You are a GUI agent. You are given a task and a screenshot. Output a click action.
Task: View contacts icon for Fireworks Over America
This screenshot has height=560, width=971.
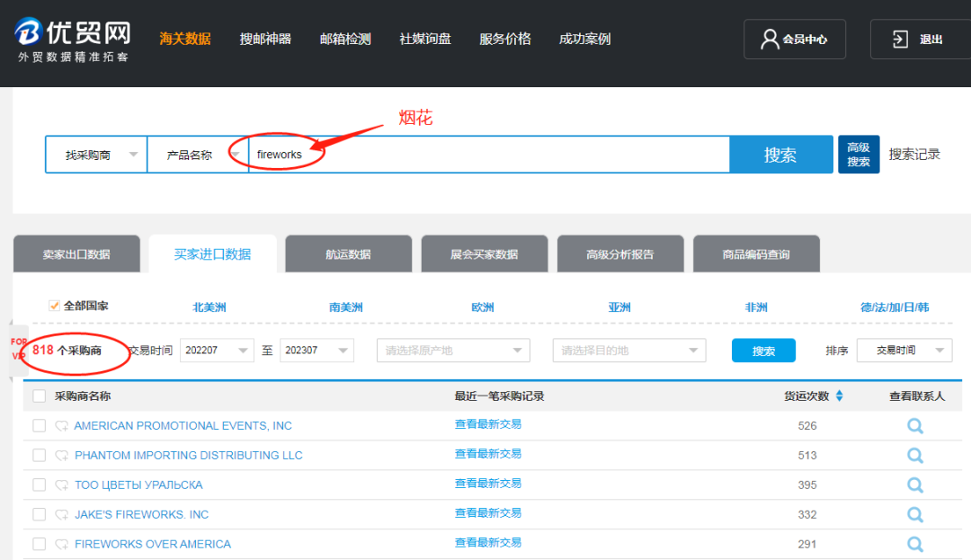click(915, 545)
